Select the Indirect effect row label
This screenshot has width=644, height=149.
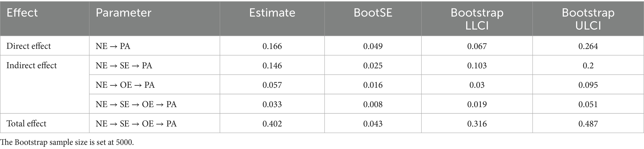pyautogui.click(x=31, y=66)
